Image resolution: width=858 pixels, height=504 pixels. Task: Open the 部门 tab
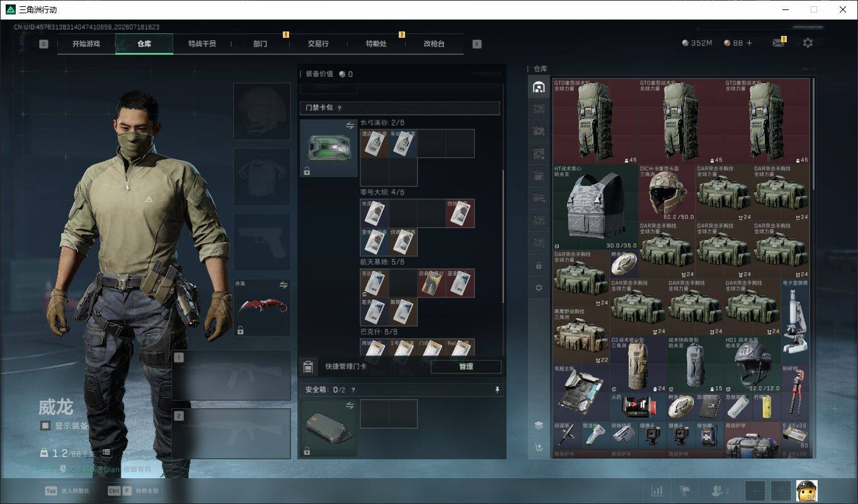coord(260,43)
